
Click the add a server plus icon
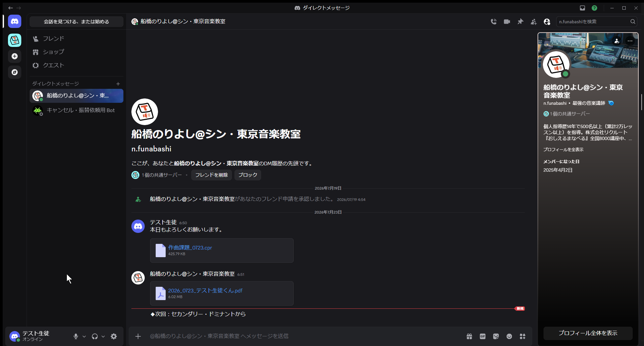tap(15, 56)
